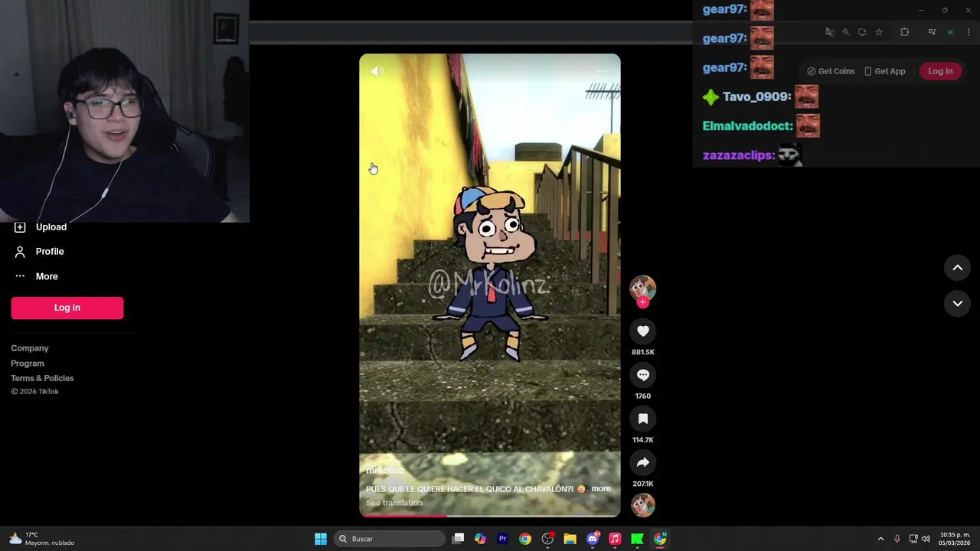The height and width of the screenshot is (551, 980).
Task: Click Chrome's zoom magnifier icon
Action: (846, 32)
